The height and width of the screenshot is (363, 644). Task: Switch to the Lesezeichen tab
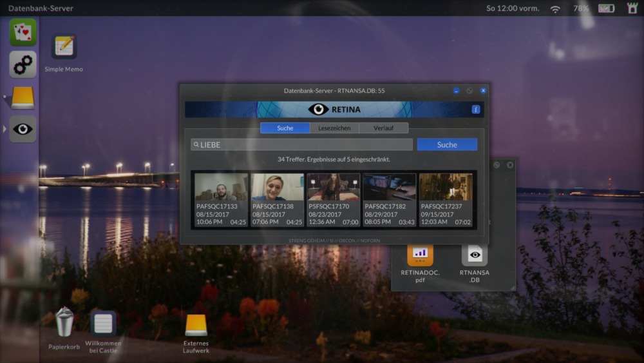[334, 128]
